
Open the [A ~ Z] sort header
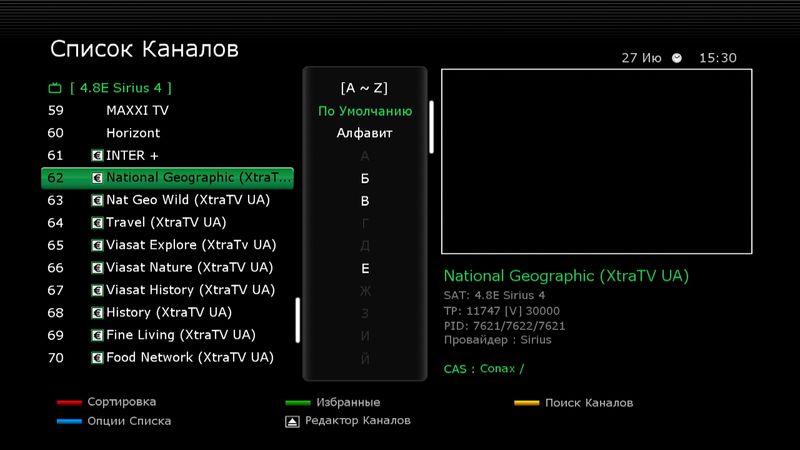tap(365, 88)
